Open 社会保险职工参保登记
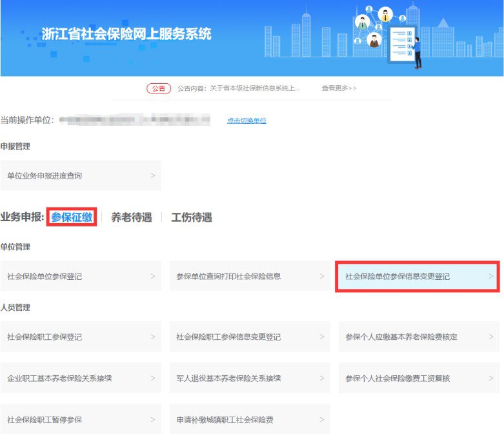504x434 pixels. click(81, 337)
